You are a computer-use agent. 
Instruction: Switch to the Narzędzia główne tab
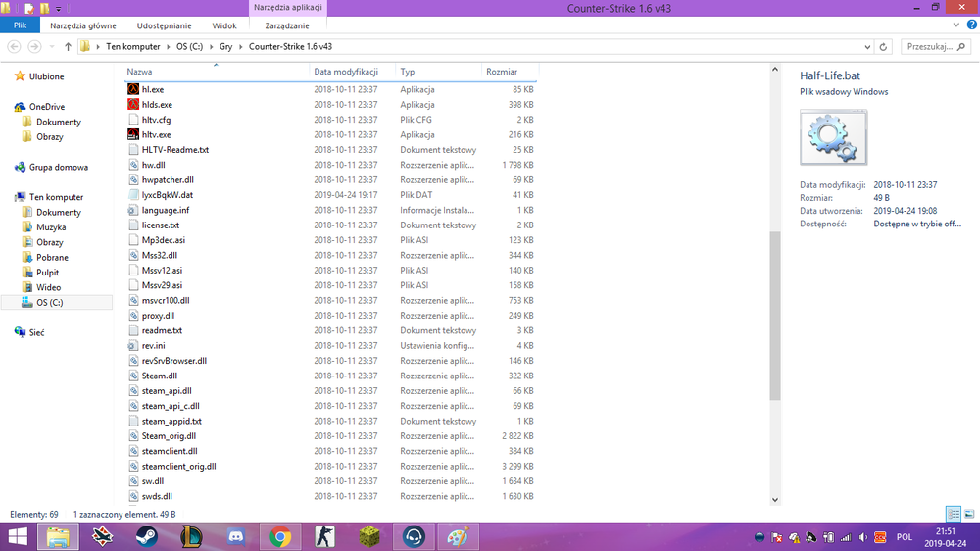click(83, 25)
